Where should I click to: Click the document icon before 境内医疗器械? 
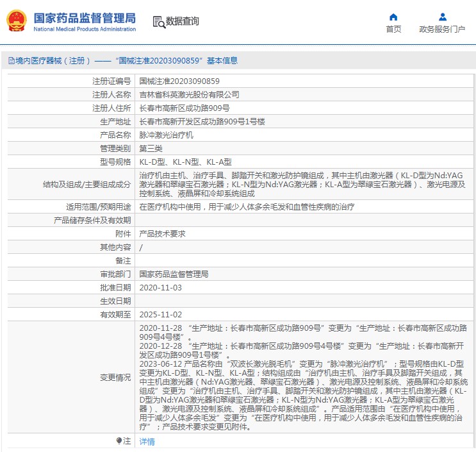[12, 61]
